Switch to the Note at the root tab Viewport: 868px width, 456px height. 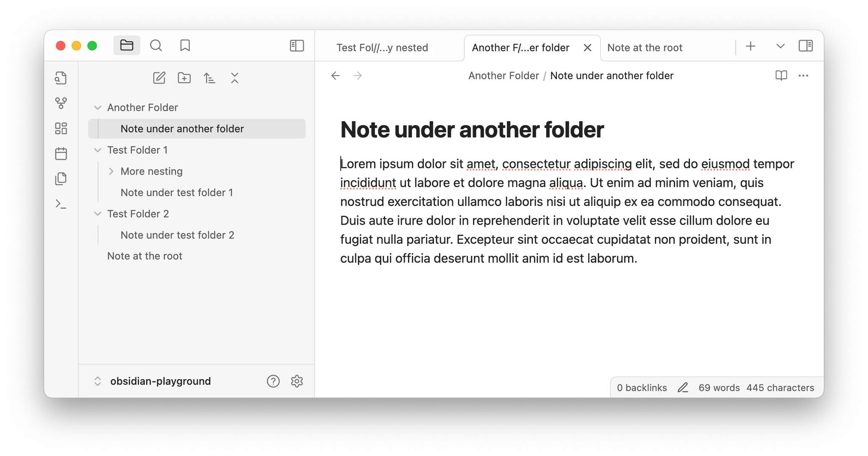(x=644, y=47)
